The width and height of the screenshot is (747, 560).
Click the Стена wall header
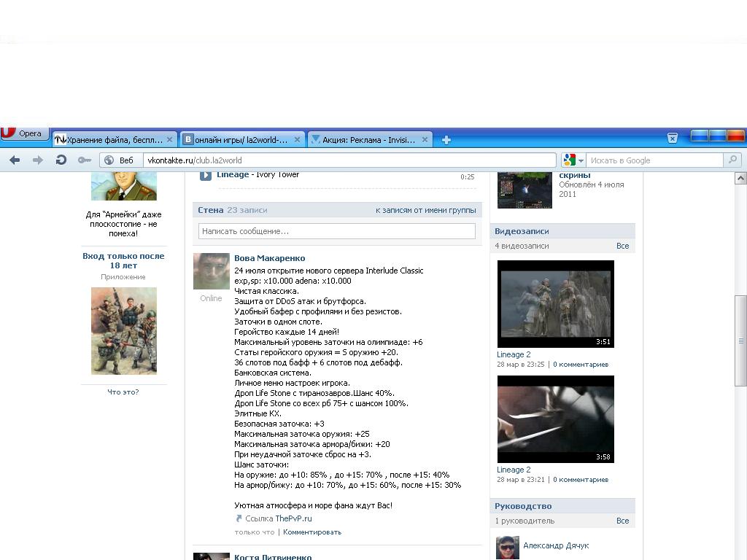211,210
